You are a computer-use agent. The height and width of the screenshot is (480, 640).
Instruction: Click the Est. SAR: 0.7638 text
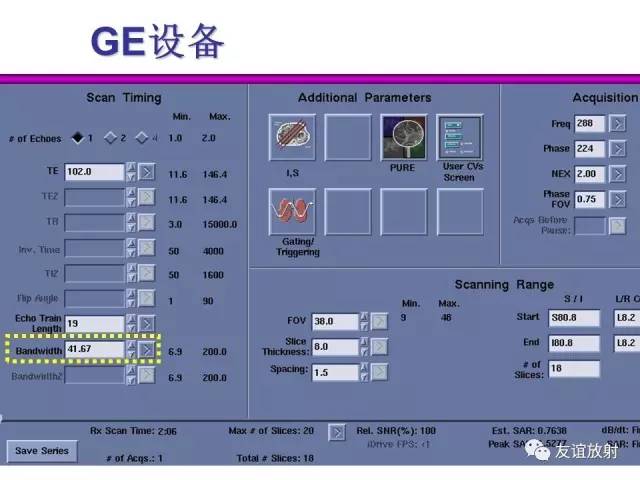click(529, 431)
